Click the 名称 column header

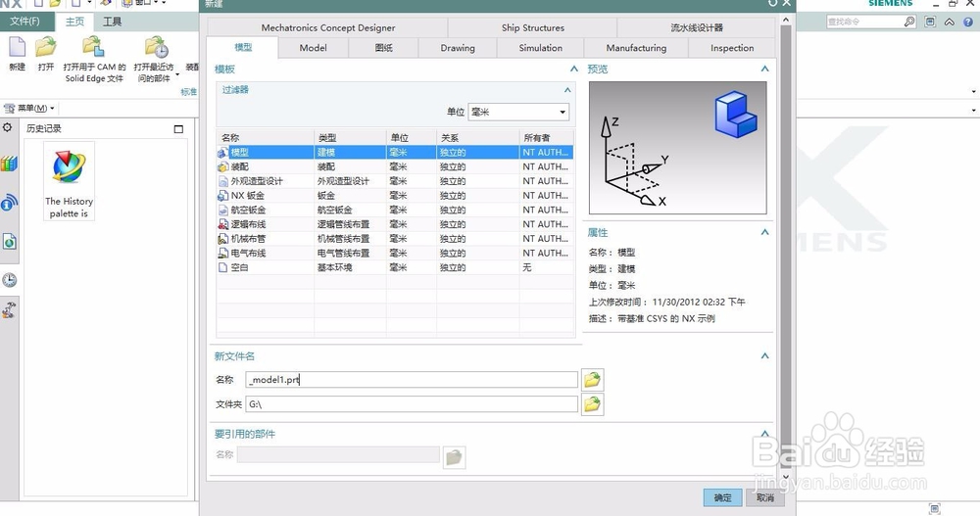(x=265, y=137)
